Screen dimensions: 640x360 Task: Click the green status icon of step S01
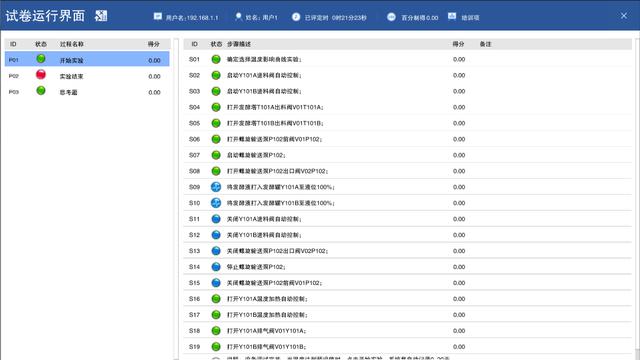(x=216, y=59)
